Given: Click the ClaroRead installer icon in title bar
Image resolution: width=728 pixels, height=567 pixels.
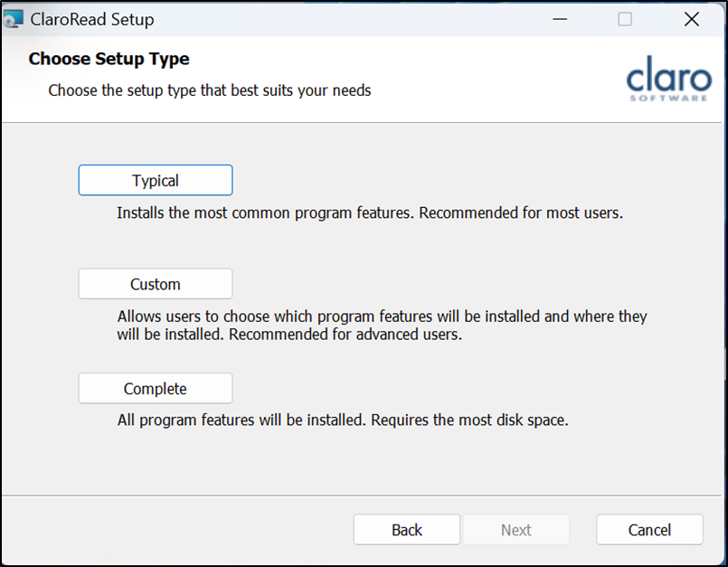Looking at the screenshot, I should (14, 19).
